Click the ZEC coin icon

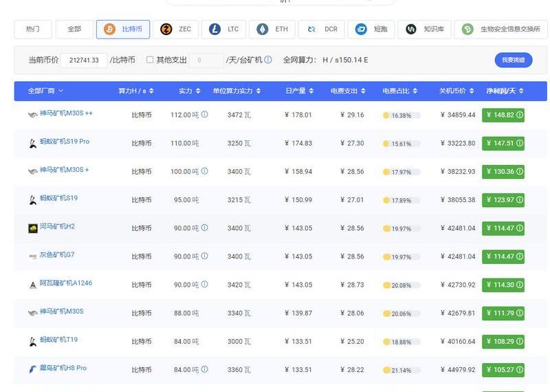(166, 29)
